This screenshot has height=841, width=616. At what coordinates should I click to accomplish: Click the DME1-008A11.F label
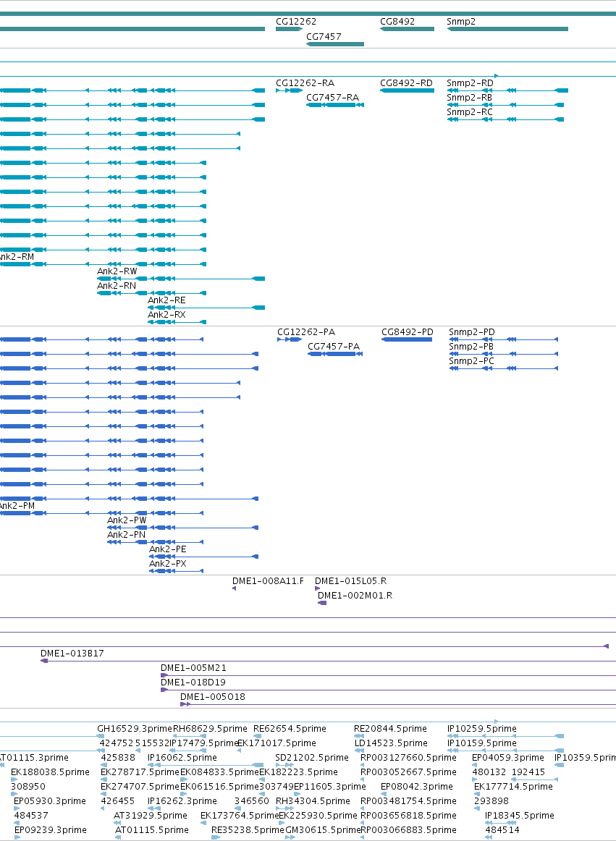[x=268, y=581]
